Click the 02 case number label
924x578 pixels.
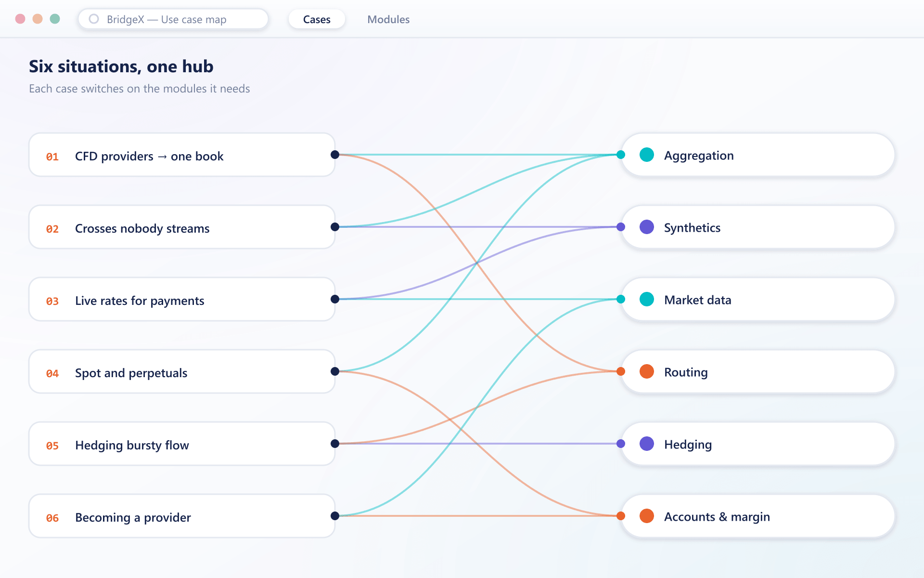click(x=52, y=229)
